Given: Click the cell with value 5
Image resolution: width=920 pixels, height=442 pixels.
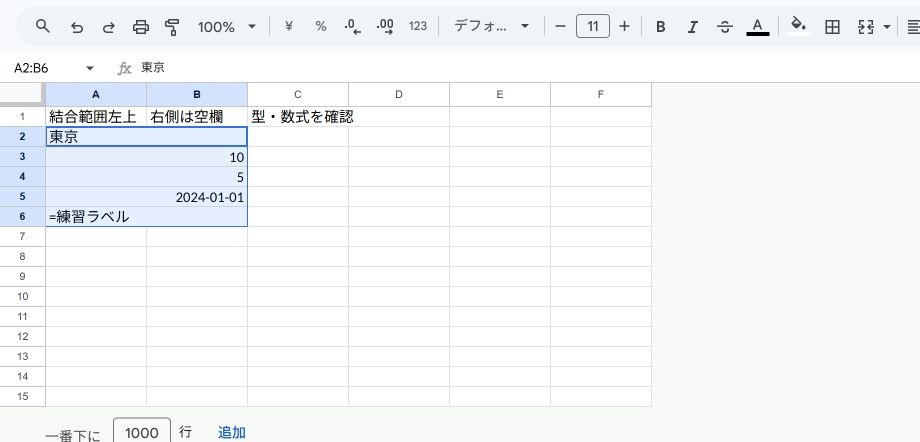Looking at the screenshot, I should (x=147, y=177).
